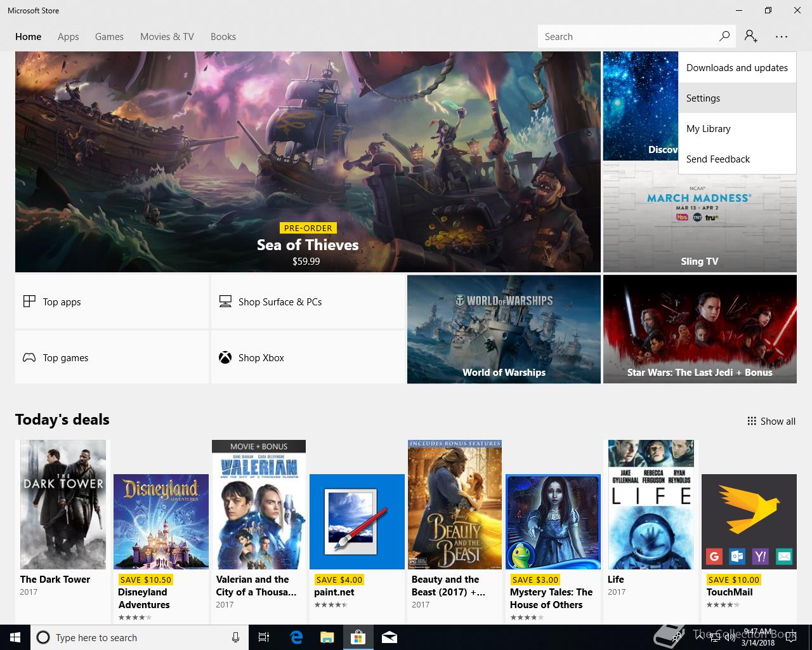The height and width of the screenshot is (650, 812).
Task: Open The Dark Tower movie poster
Action: click(63, 505)
